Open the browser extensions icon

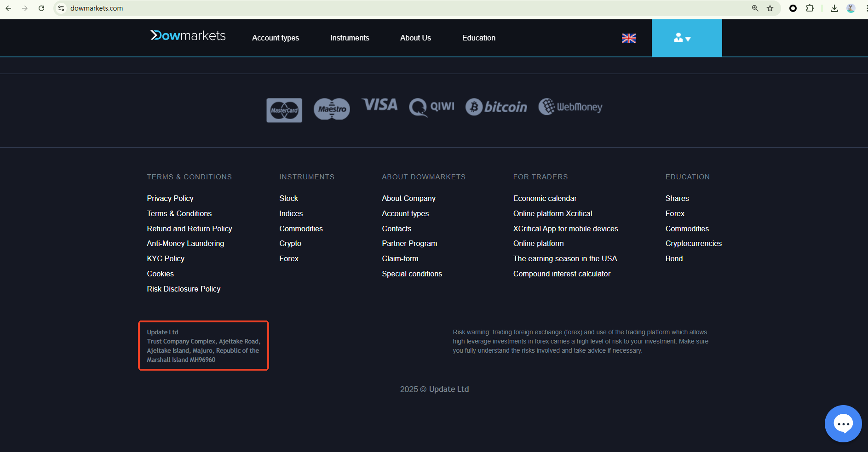pos(810,8)
